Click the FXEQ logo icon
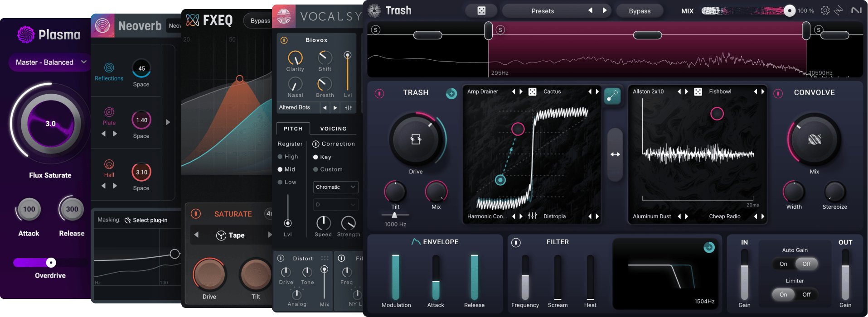 [x=193, y=20]
